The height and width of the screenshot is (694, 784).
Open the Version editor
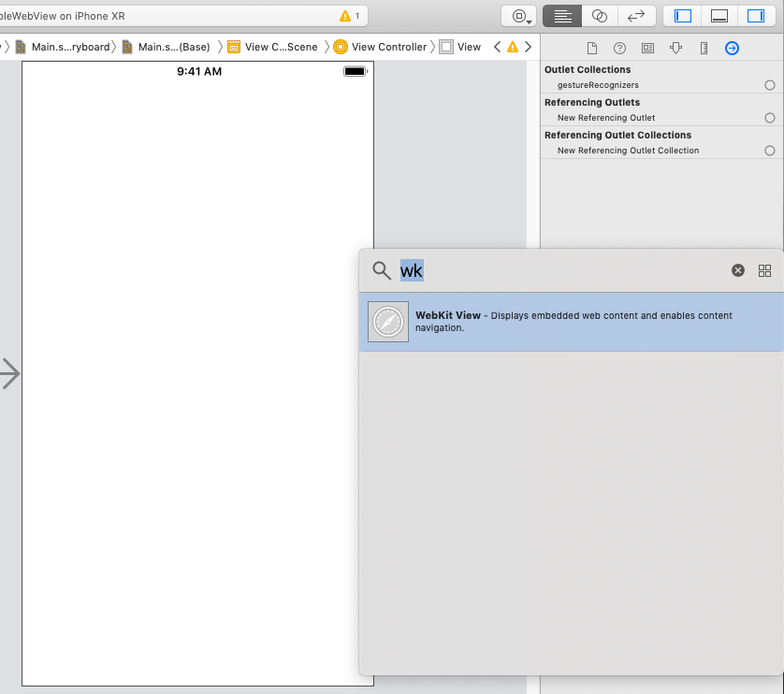click(636, 16)
